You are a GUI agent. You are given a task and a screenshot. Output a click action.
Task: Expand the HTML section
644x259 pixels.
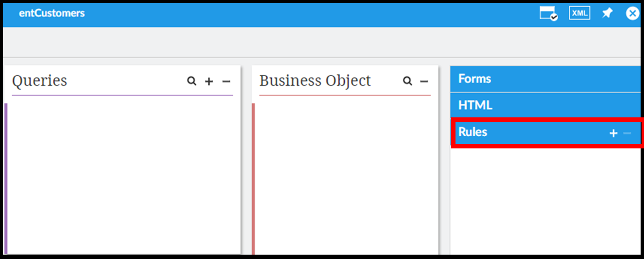[475, 105]
